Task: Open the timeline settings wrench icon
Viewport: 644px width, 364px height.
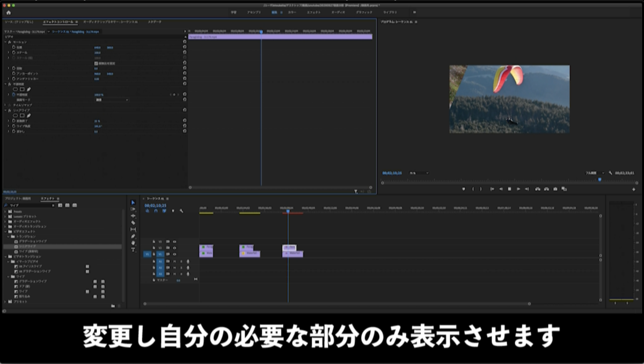Action: point(182,210)
